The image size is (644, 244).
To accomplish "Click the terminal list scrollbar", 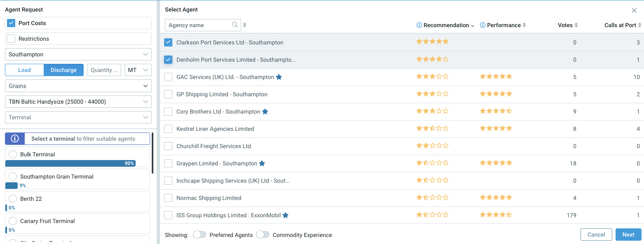I will point(153,153).
